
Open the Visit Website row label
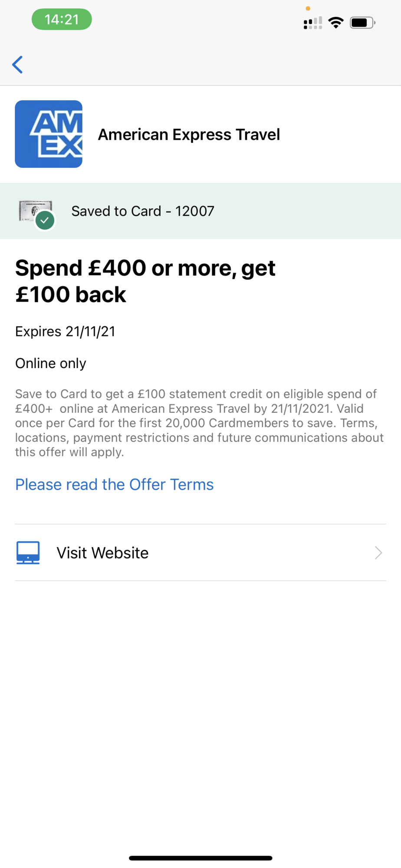pos(102,552)
